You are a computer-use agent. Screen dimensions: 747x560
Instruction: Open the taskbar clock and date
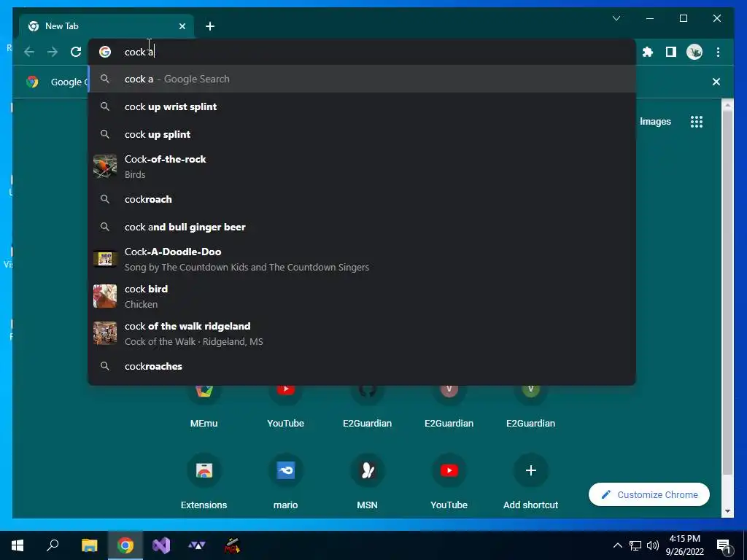684,545
